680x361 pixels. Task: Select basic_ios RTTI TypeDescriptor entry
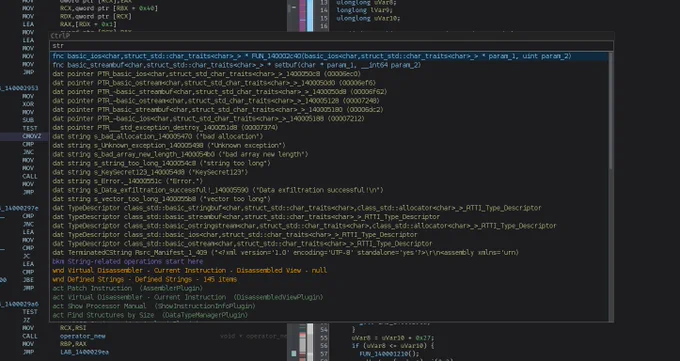[x=329, y=235]
